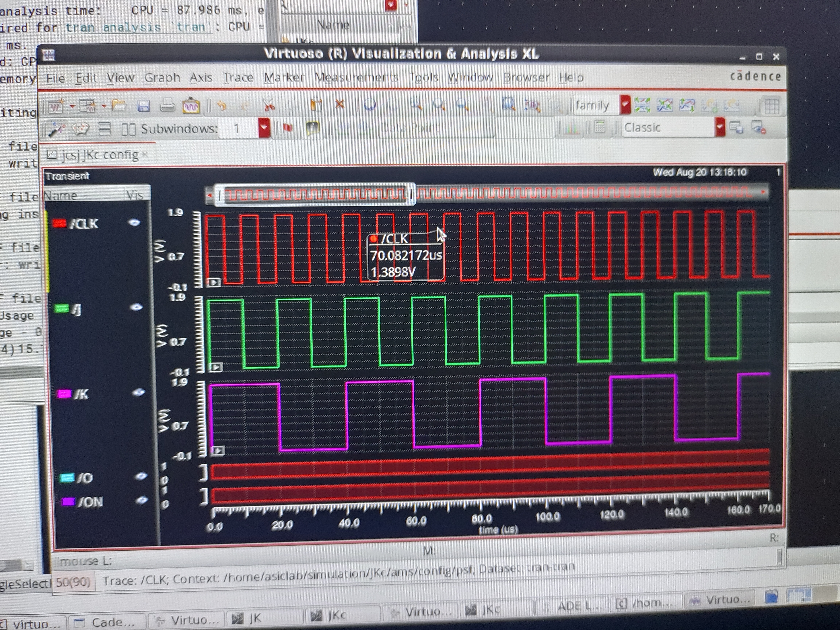Click the scissors Cut icon

point(269,105)
